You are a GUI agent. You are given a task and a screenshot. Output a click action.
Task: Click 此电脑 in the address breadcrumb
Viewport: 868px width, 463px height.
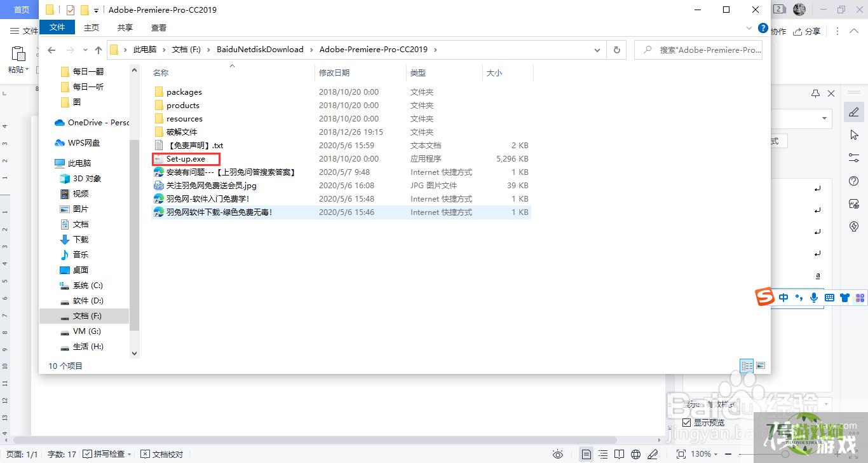[x=144, y=50]
